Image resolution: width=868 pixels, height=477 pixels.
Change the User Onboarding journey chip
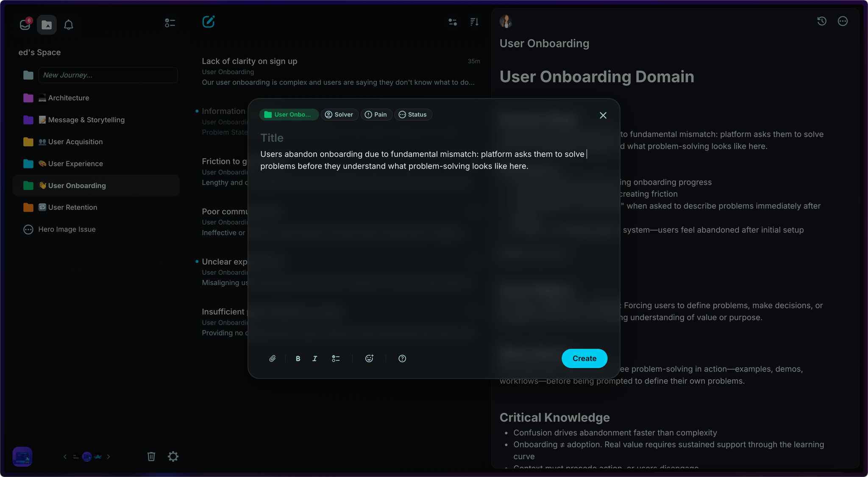point(288,114)
